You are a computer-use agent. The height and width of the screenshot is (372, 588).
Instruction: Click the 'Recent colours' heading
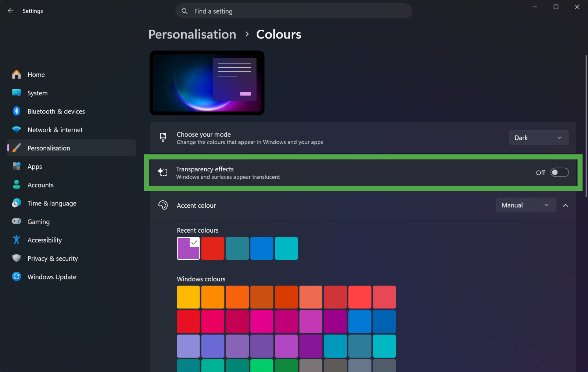click(x=198, y=230)
